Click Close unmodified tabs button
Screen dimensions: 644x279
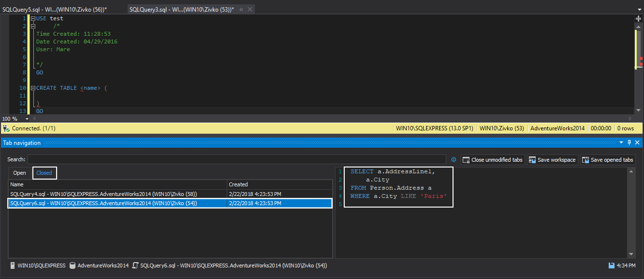[x=493, y=160]
